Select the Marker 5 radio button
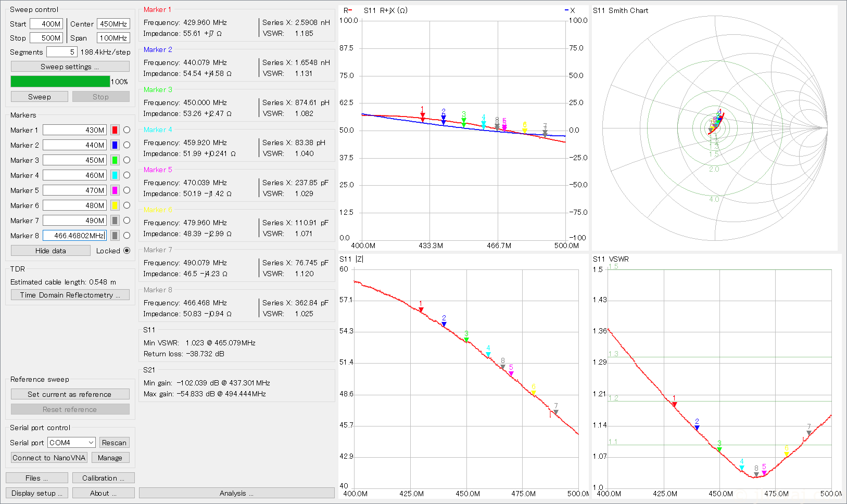Image resolution: width=847 pixels, height=504 pixels. (127, 190)
